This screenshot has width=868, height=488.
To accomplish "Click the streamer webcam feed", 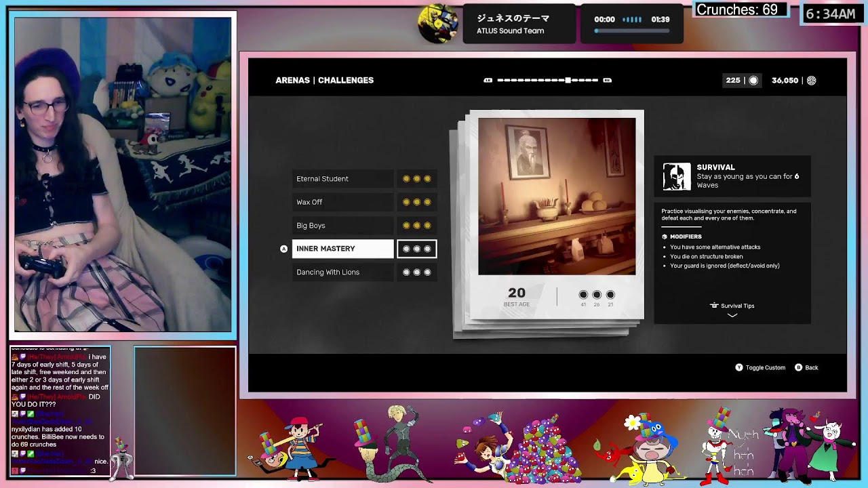I will (x=123, y=174).
